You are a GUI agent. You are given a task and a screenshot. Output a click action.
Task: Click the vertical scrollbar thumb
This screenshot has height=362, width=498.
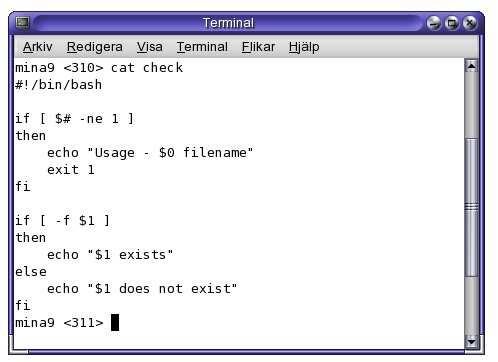[471, 207]
